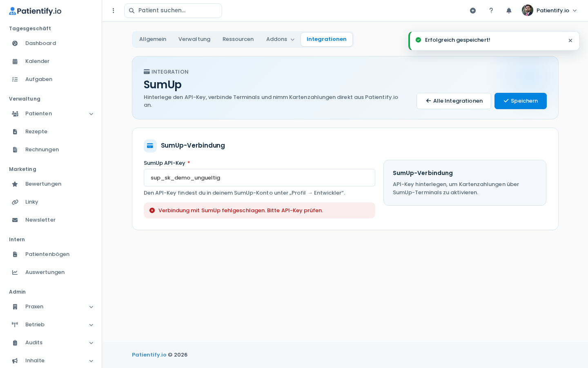Focus the Patient suchen search field

click(x=173, y=11)
